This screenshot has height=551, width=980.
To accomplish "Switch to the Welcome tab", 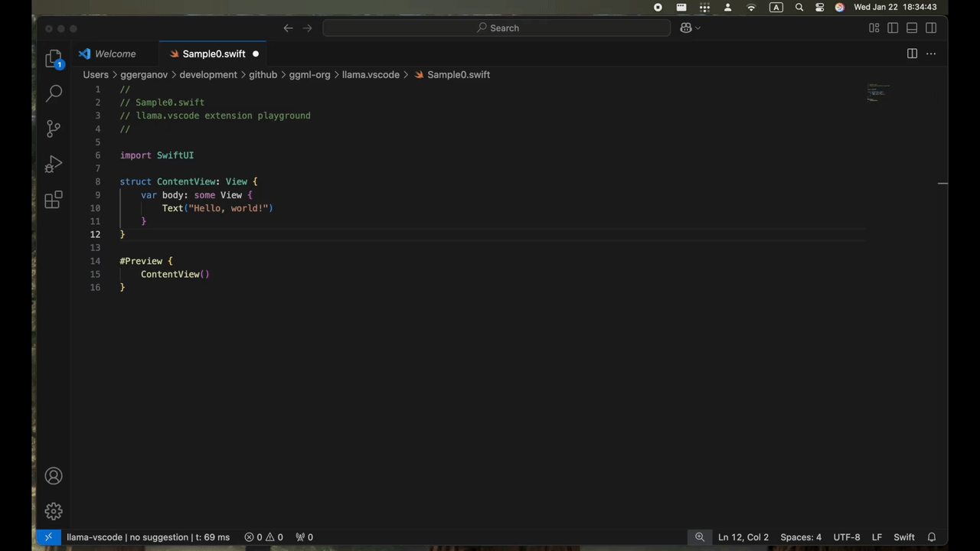I will [115, 54].
